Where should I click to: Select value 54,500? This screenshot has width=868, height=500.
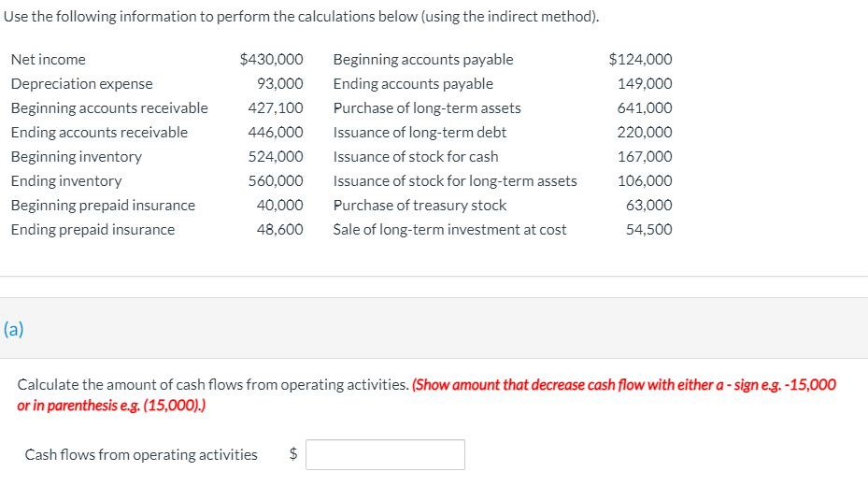pyautogui.click(x=649, y=230)
